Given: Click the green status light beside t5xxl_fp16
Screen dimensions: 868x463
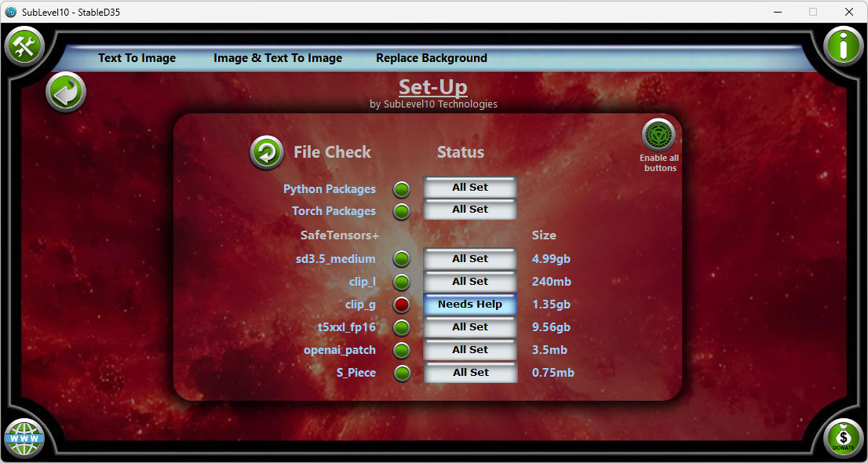Looking at the screenshot, I should [402, 327].
